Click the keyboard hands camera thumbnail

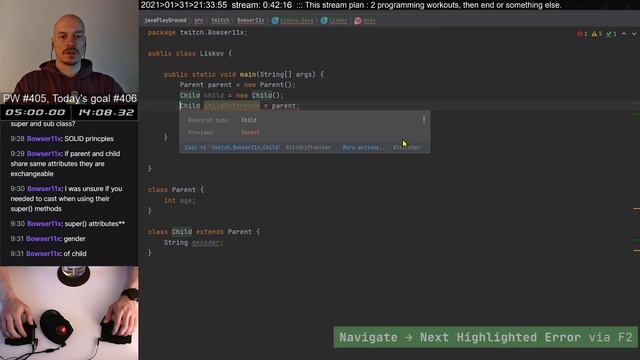69,313
